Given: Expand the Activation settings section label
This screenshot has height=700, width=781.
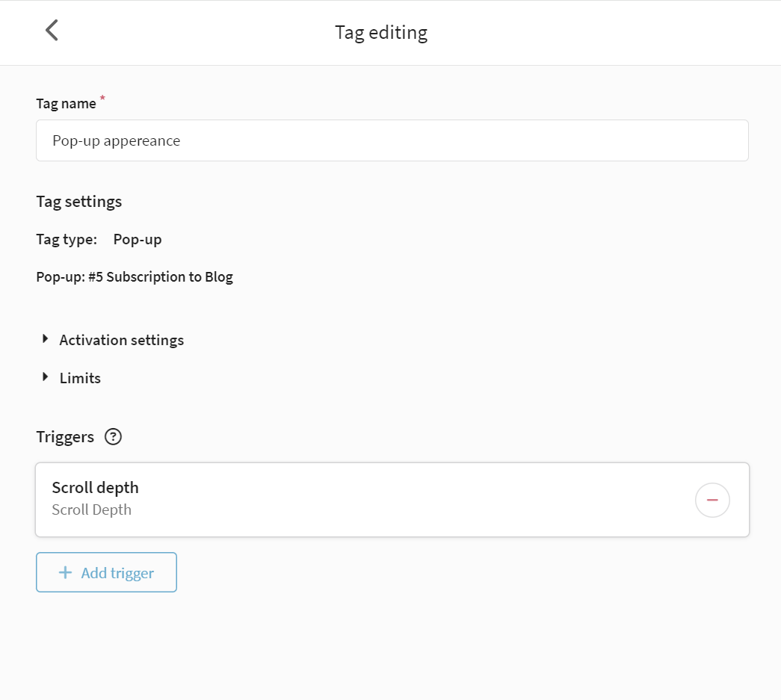Looking at the screenshot, I should [122, 340].
